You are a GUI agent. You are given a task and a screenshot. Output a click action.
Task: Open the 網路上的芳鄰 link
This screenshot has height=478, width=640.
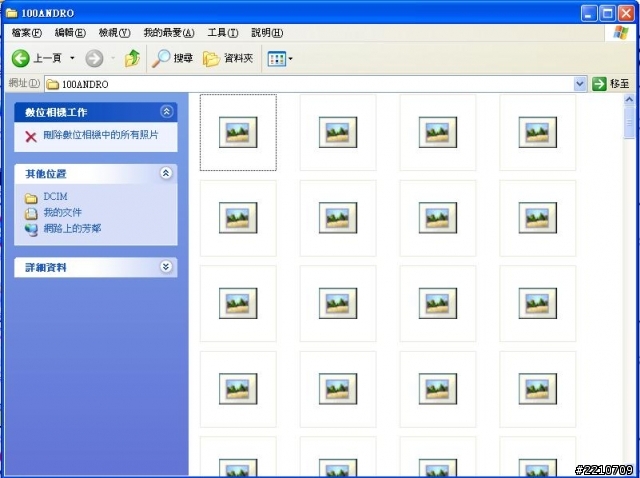click(72, 228)
